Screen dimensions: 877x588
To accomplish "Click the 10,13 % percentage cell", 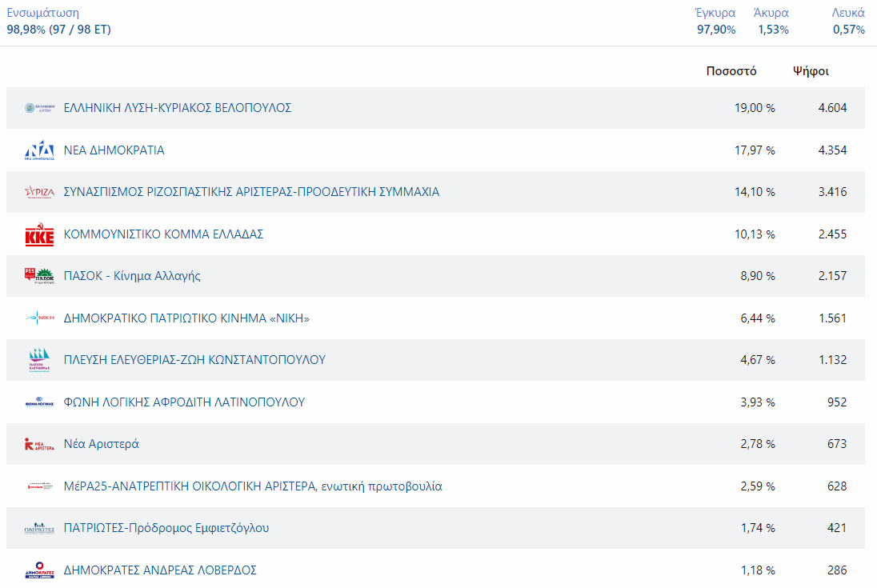I will 755,234.
